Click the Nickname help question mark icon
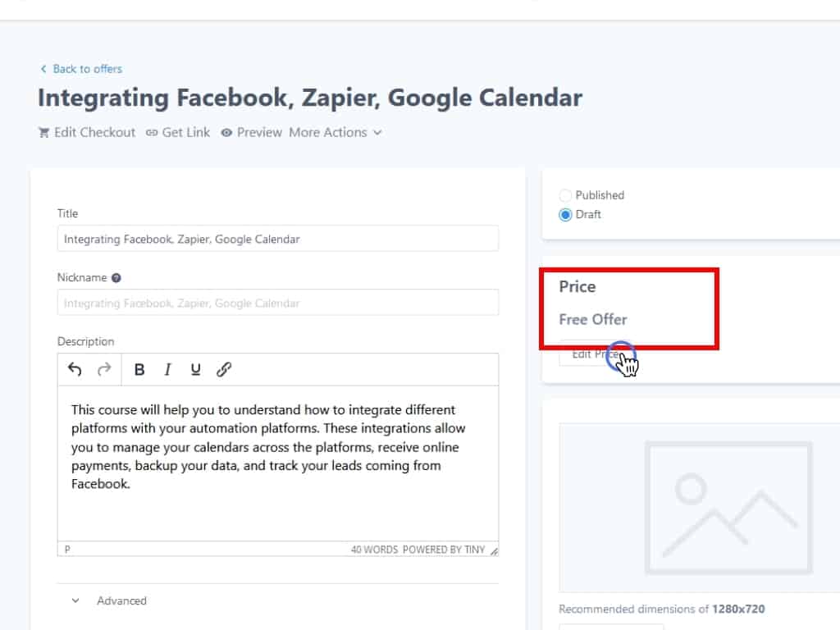This screenshot has height=630, width=840. (116, 278)
